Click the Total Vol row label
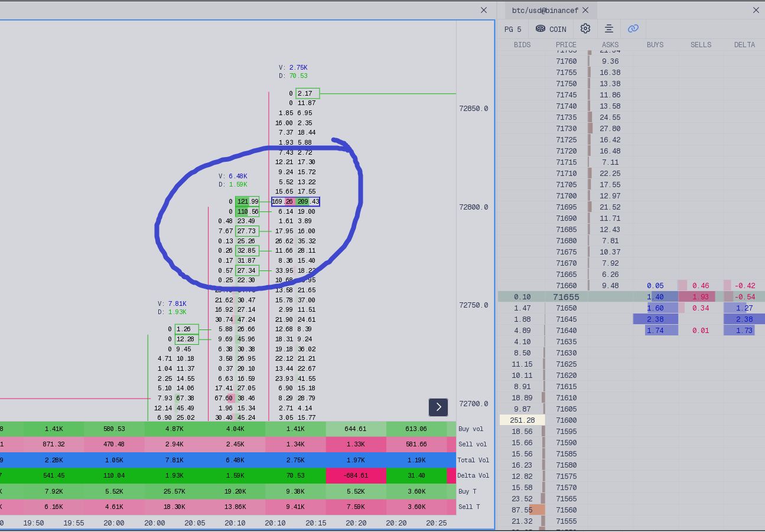 click(473, 460)
